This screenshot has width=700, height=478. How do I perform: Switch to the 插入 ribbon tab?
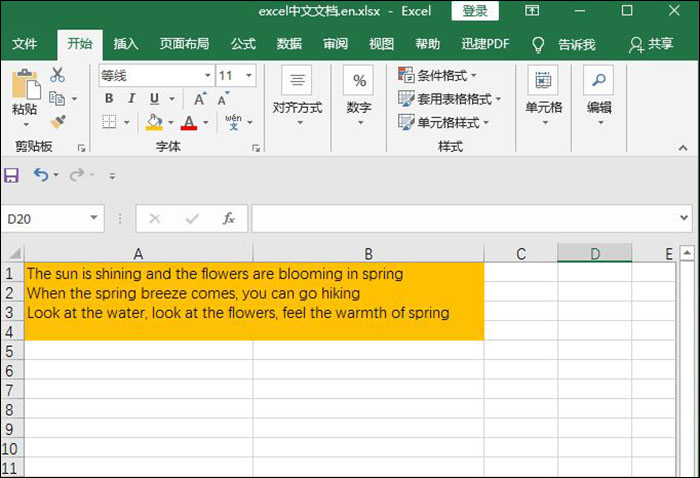click(126, 45)
